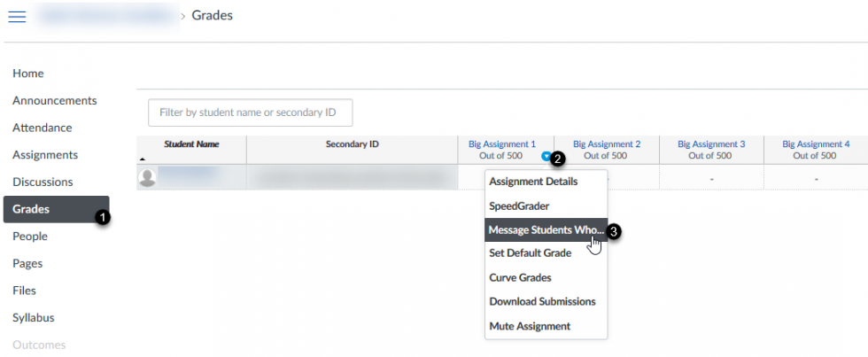Select Big Assignment 4 grade cell

(816, 178)
